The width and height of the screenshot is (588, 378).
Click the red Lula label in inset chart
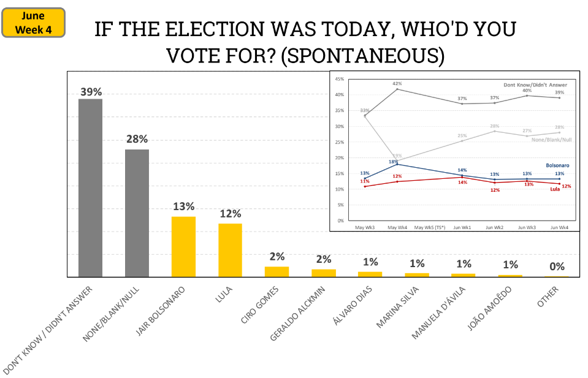tap(556, 189)
